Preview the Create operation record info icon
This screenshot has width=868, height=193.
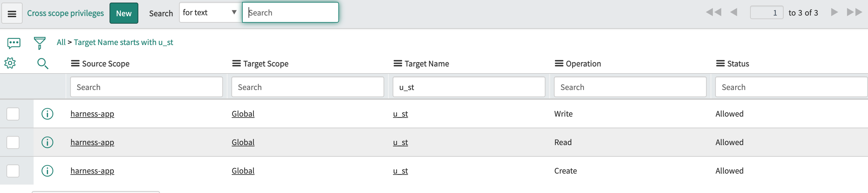(48, 171)
